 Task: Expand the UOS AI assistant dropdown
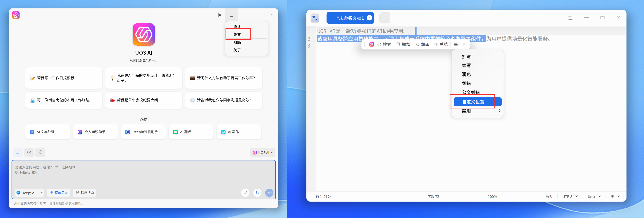click(x=262, y=152)
